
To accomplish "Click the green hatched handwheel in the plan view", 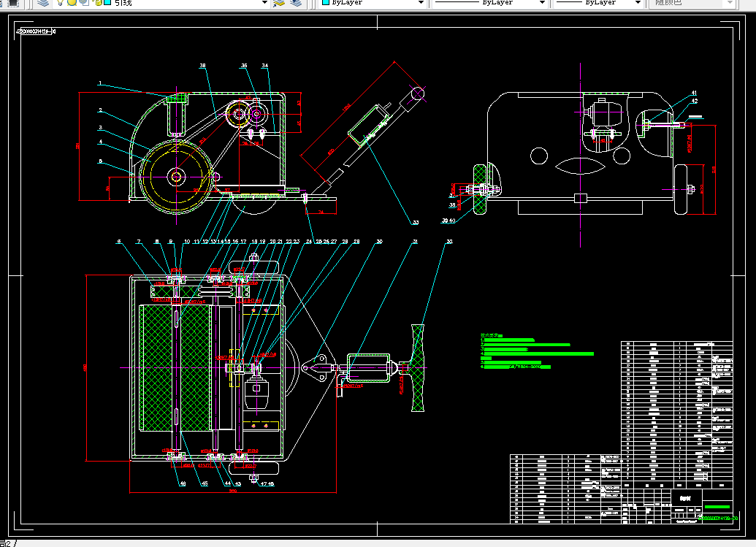I will 418,368.
